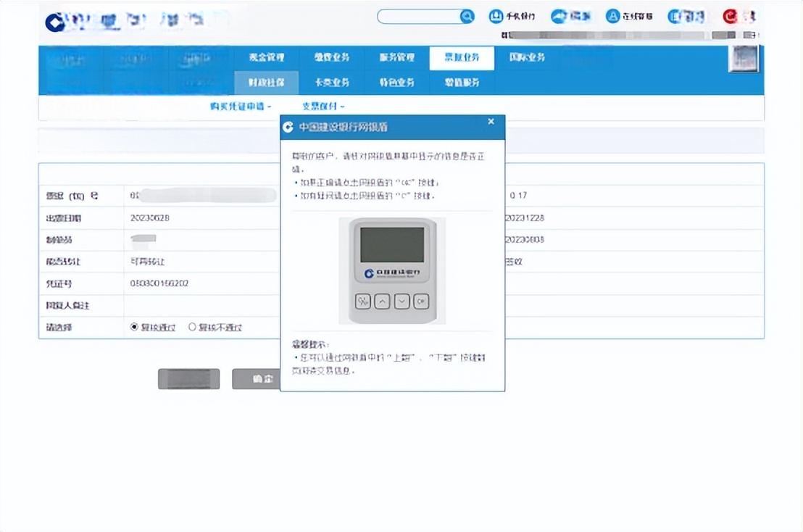The height and width of the screenshot is (532, 803).
Task: Click the China Construction Bank logo
Action: tap(55, 22)
